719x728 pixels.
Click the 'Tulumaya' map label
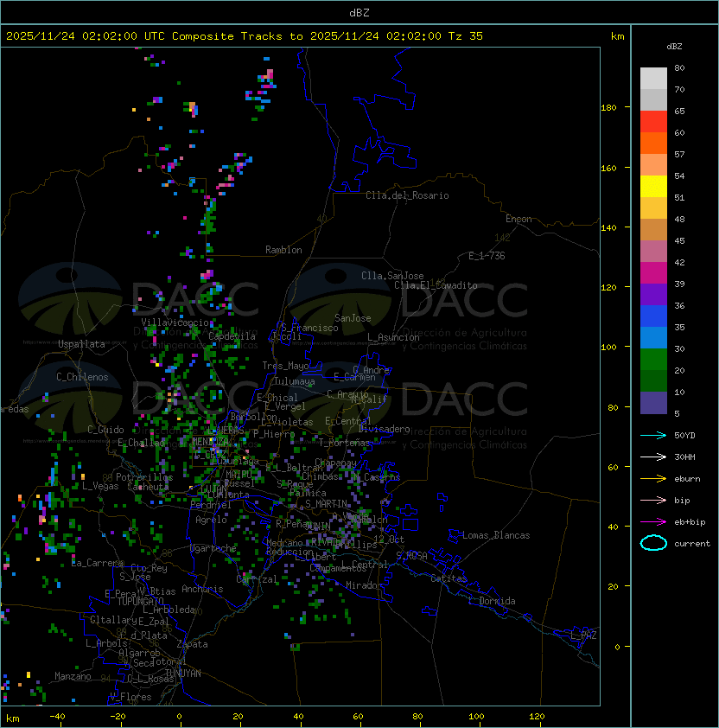[x=295, y=381]
